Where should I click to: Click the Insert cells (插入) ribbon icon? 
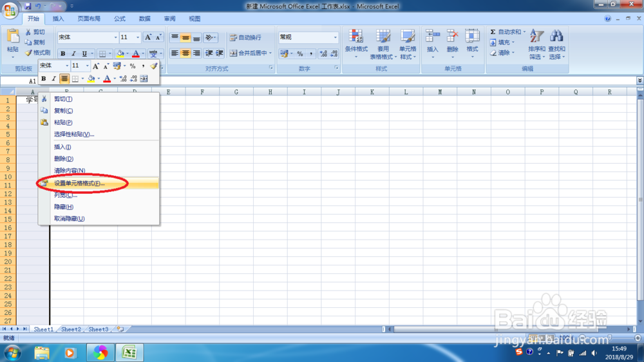tap(433, 36)
